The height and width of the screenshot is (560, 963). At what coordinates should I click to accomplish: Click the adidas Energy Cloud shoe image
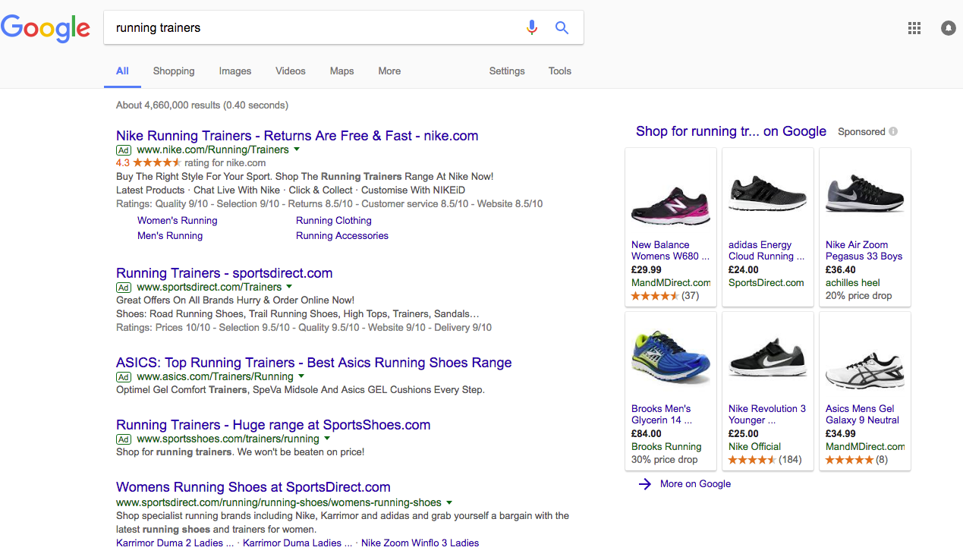[768, 194]
